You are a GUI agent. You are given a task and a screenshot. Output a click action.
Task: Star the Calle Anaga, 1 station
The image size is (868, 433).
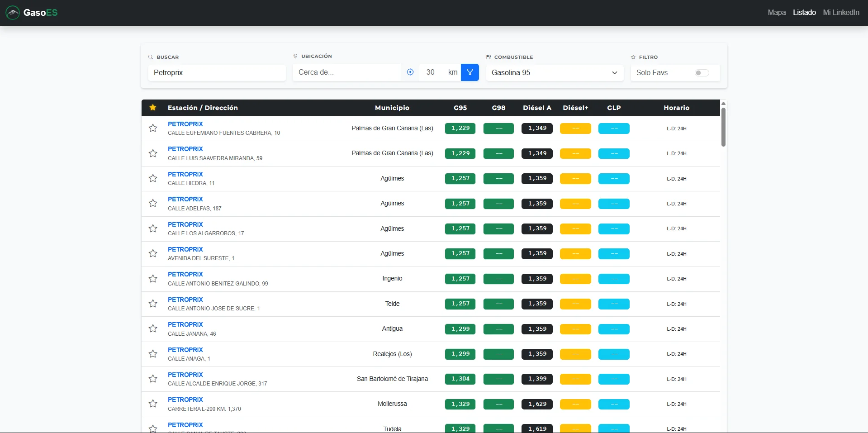tap(153, 354)
